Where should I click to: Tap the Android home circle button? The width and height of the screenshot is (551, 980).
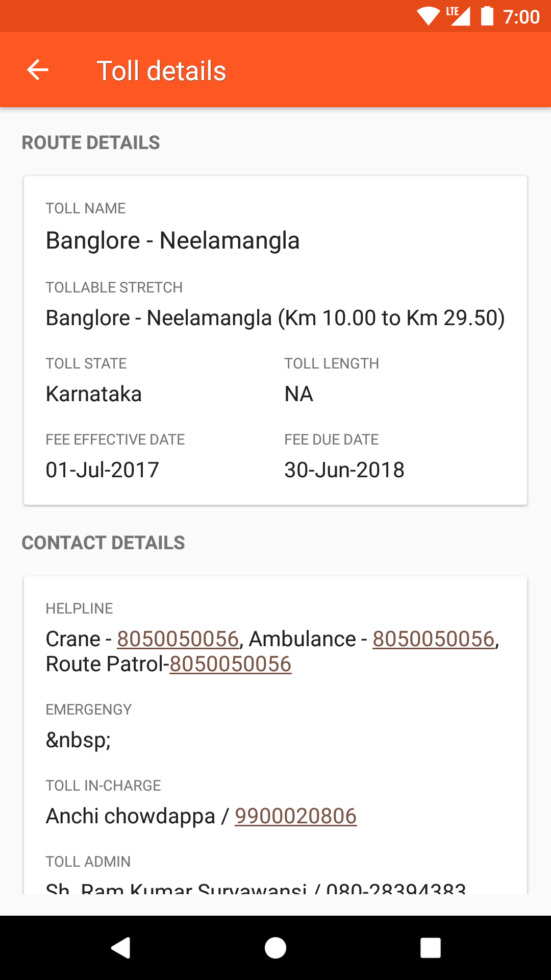pyautogui.click(x=275, y=948)
